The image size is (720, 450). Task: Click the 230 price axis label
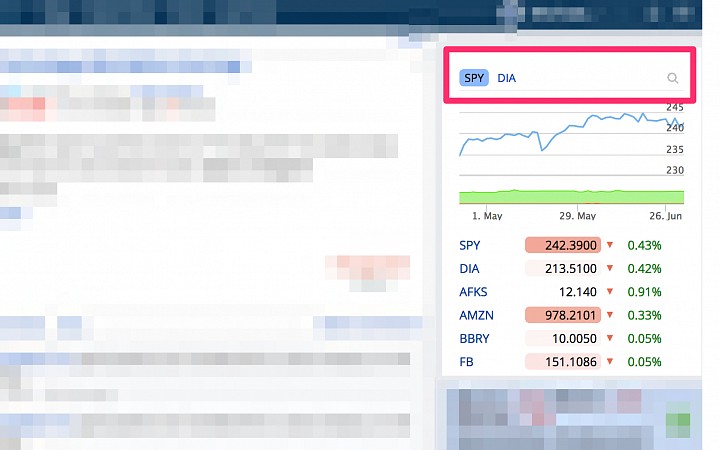pyautogui.click(x=675, y=170)
